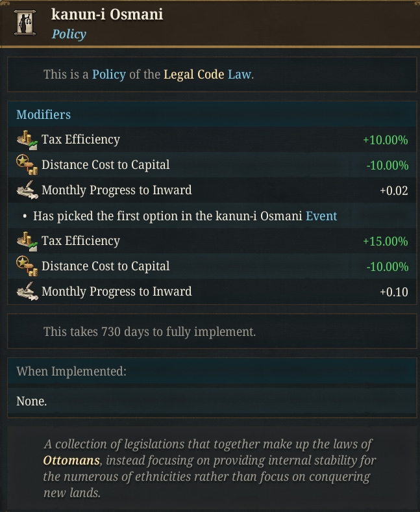Click the +15.00% Tax Efficiency value
The height and width of the screenshot is (512, 420).
(x=386, y=241)
